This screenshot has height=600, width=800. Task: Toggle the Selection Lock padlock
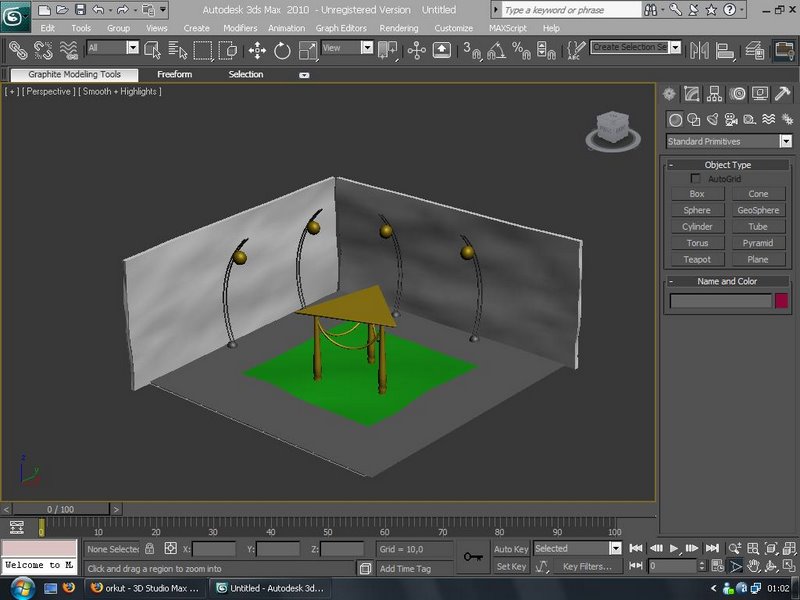pyautogui.click(x=149, y=549)
